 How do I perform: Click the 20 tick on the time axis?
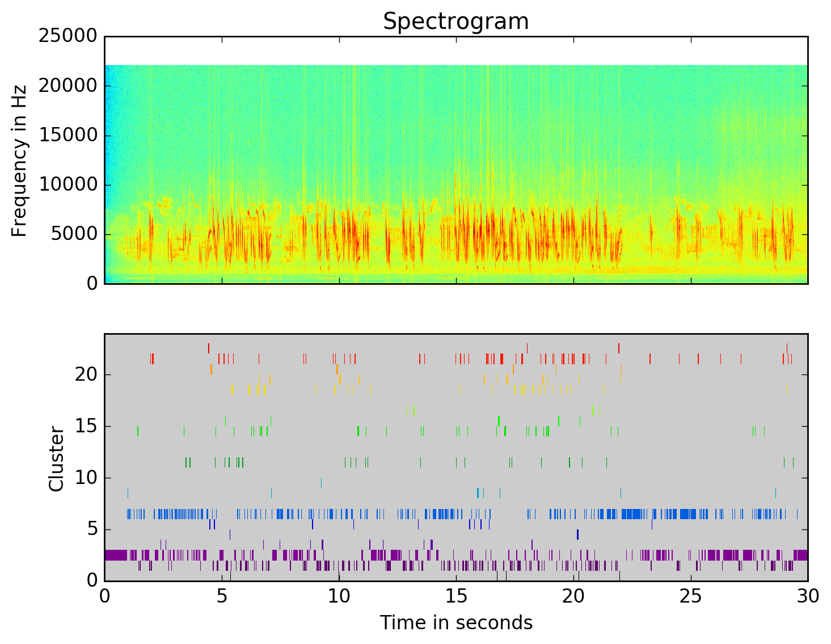(573, 597)
